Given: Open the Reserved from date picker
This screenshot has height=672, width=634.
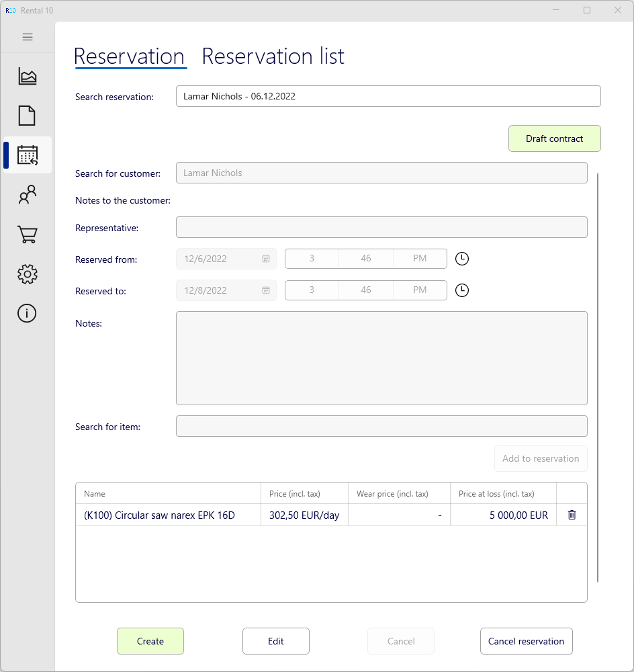Looking at the screenshot, I should click(266, 259).
